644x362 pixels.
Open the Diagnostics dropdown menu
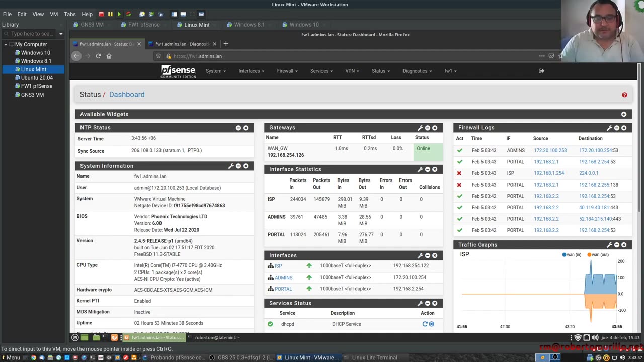pos(417,71)
